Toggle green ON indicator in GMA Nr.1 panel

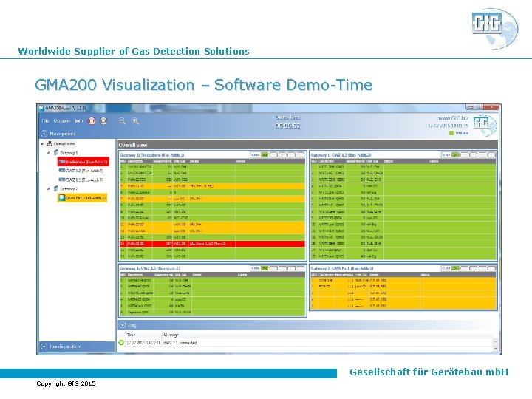[455, 268]
